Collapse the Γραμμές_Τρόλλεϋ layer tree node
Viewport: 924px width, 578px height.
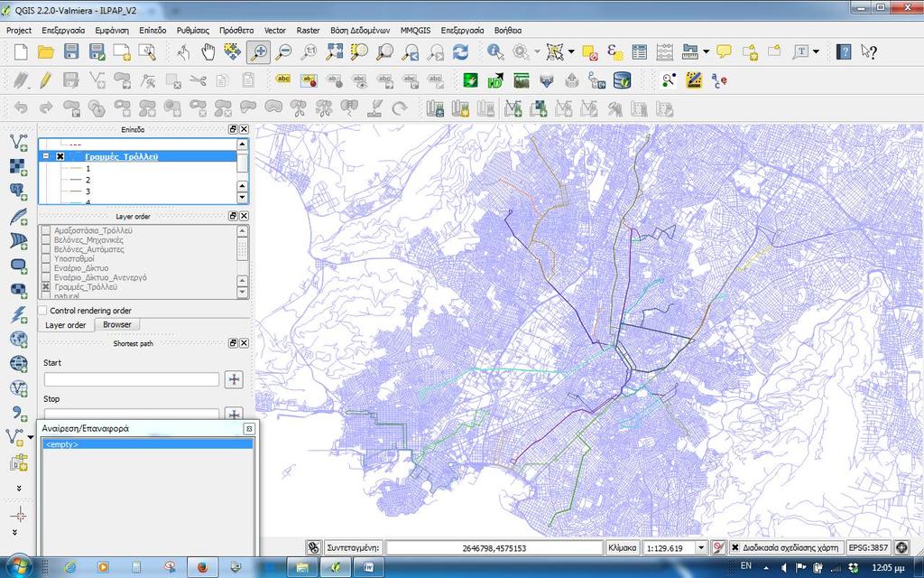click(46, 156)
